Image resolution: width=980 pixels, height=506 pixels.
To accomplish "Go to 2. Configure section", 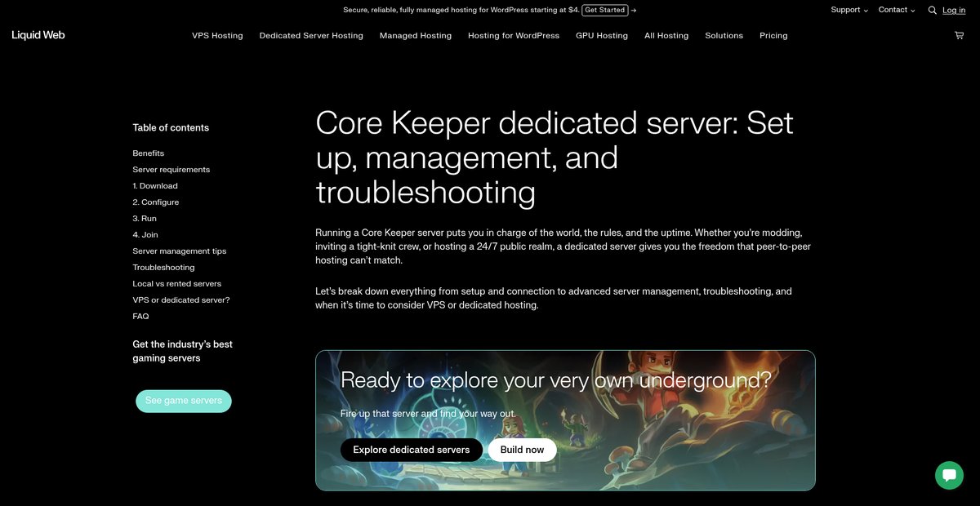I will (x=156, y=202).
